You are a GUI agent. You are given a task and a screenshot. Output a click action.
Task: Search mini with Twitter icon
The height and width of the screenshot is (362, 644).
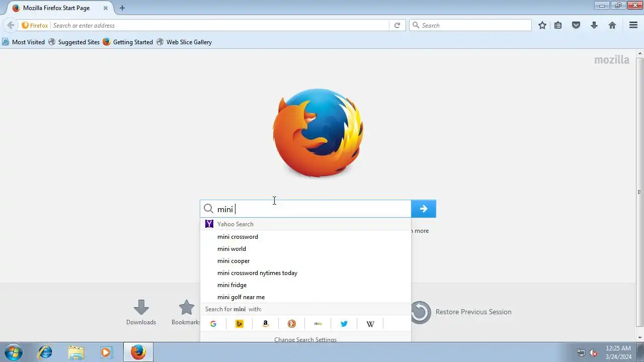[344, 324]
